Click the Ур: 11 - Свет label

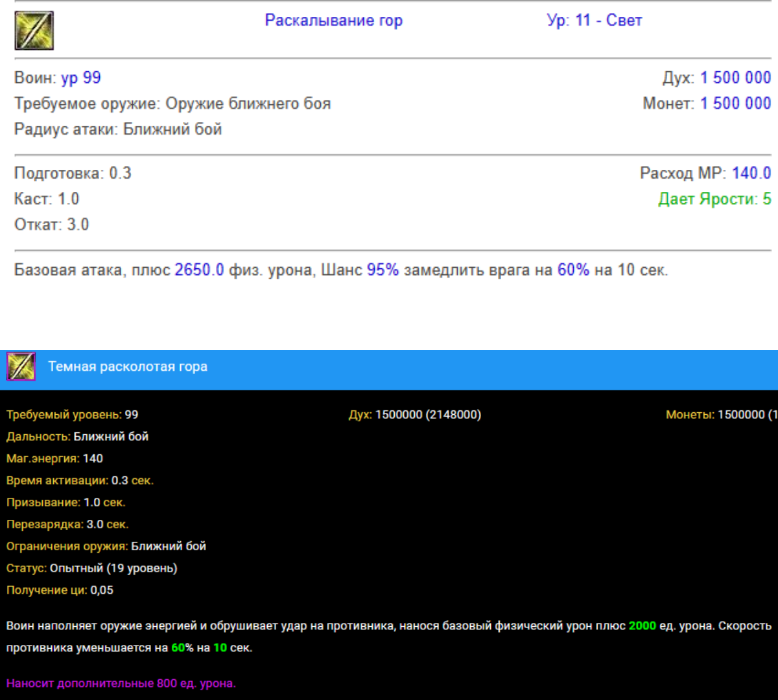pos(594,21)
